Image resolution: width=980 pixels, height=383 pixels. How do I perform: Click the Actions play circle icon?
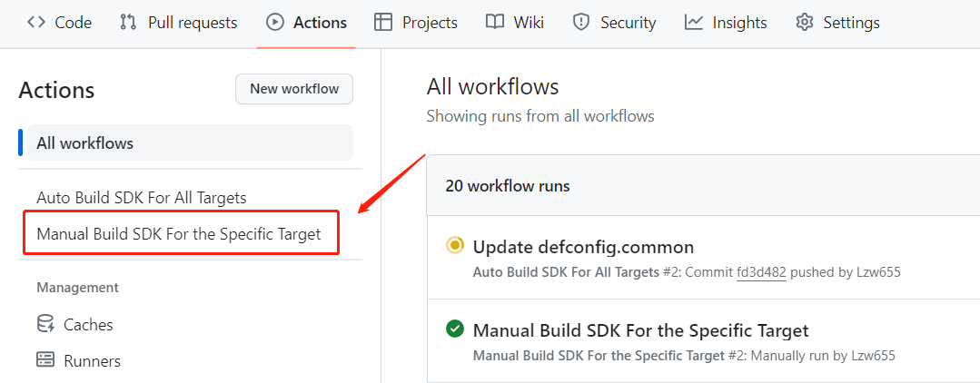(274, 23)
